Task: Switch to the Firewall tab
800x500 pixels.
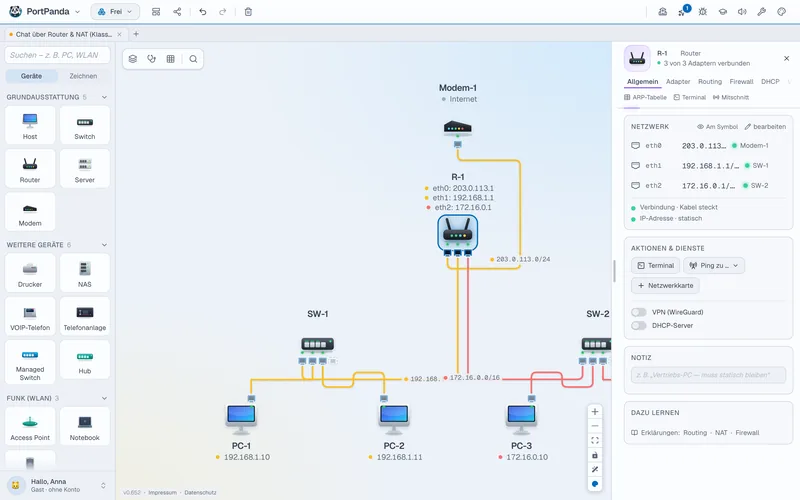Action: pos(741,82)
